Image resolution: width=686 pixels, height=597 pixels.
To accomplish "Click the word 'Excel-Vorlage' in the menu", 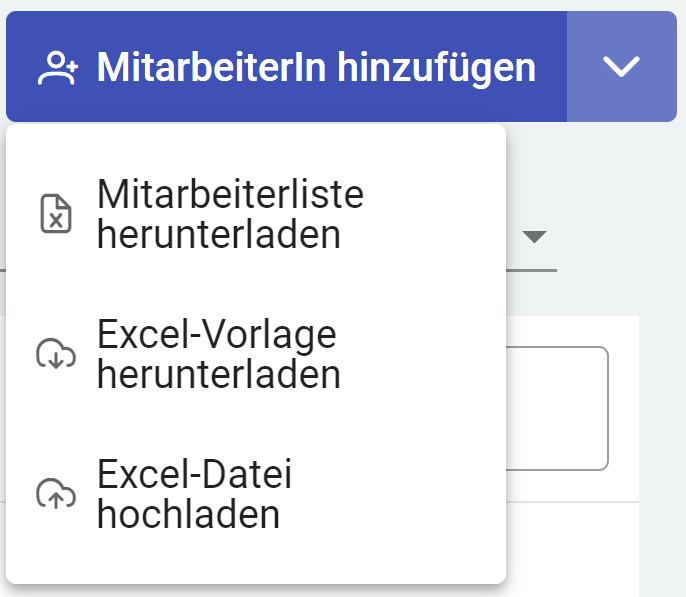I will pos(217,334).
